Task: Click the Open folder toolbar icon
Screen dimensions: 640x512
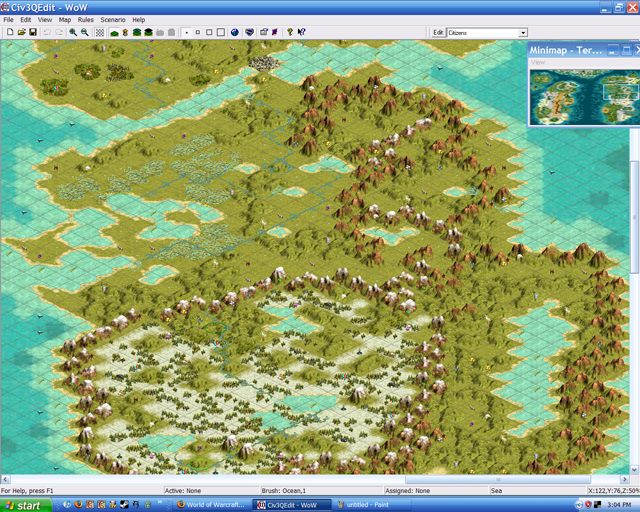Action: [22, 32]
